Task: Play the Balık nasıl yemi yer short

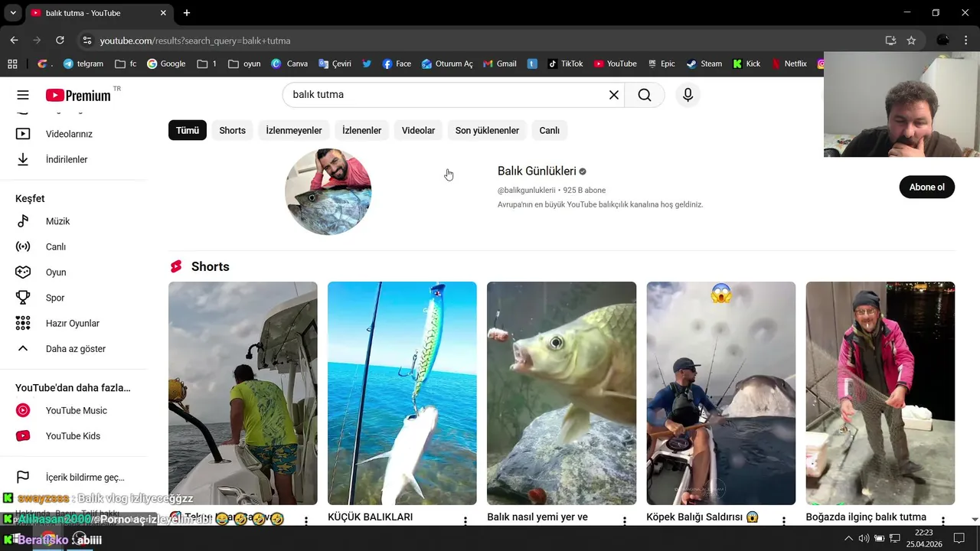Action: [x=561, y=393]
